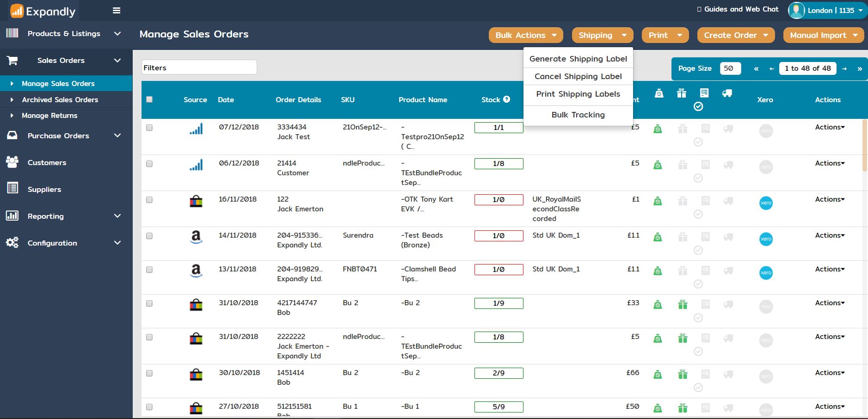Click the Expandly logo
This screenshot has height=419, width=868.
[43, 11]
